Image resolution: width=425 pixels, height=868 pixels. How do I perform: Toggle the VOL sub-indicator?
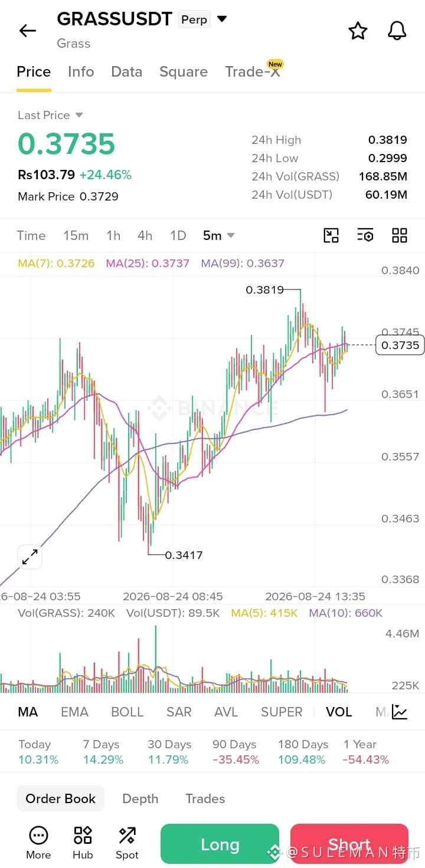pos(339,712)
